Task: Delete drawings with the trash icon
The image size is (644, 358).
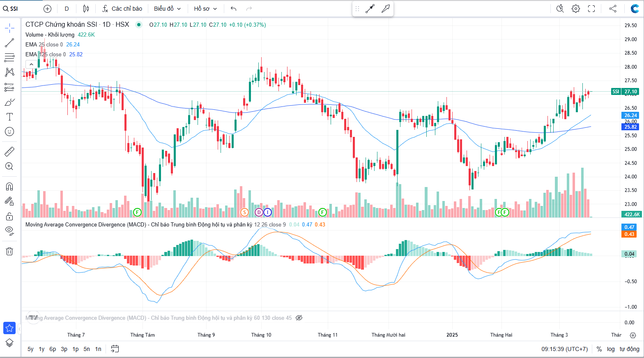Action: [9, 251]
